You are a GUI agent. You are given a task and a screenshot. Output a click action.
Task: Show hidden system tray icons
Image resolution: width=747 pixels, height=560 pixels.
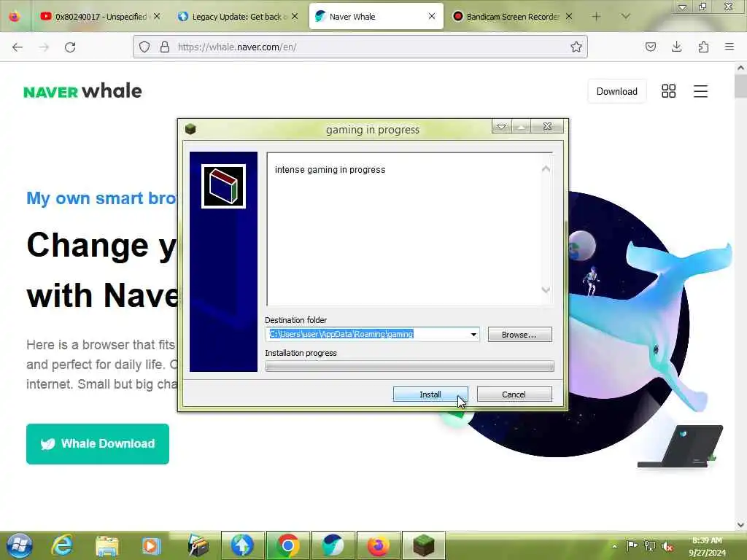point(614,546)
